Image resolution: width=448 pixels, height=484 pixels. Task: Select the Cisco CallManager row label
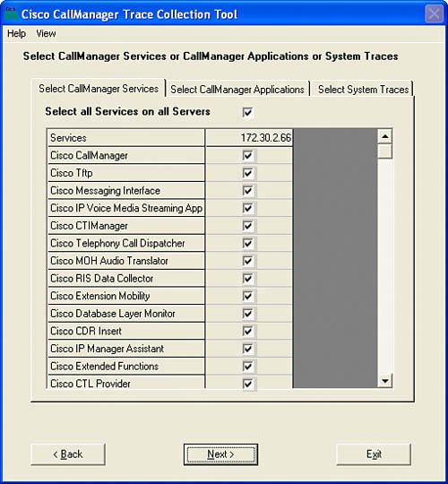click(x=125, y=155)
